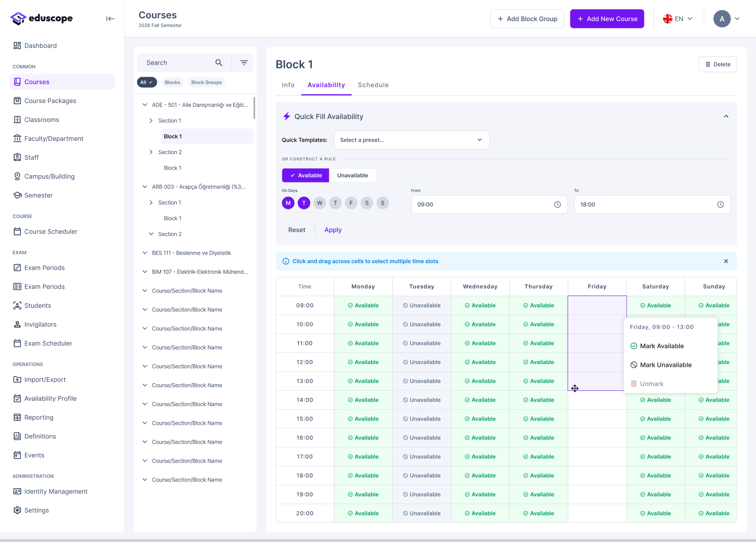The image size is (756, 542).
Task: Switch to the Schedule tab
Action: point(373,85)
